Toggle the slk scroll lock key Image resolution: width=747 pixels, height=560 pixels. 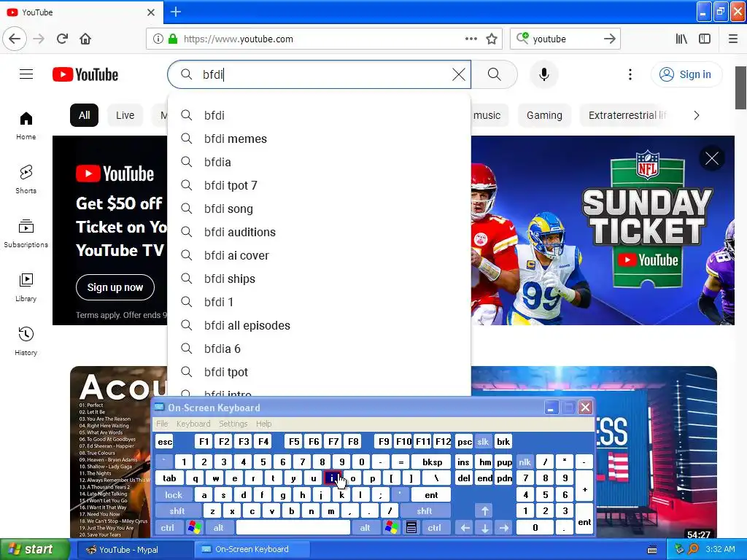click(483, 441)
